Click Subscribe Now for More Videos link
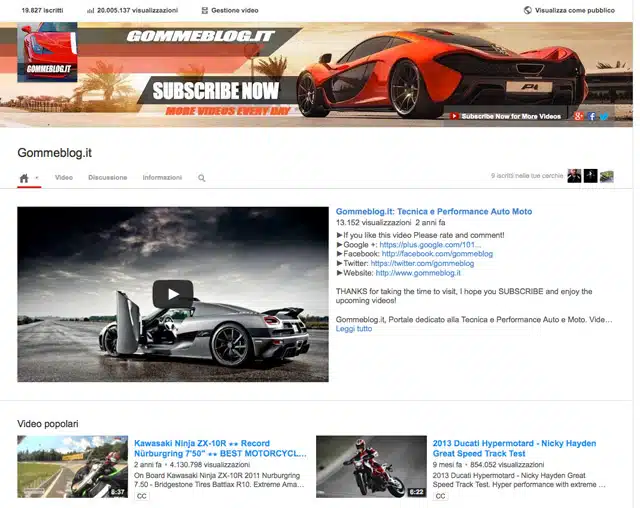640x508 pixels. (510, 116)
